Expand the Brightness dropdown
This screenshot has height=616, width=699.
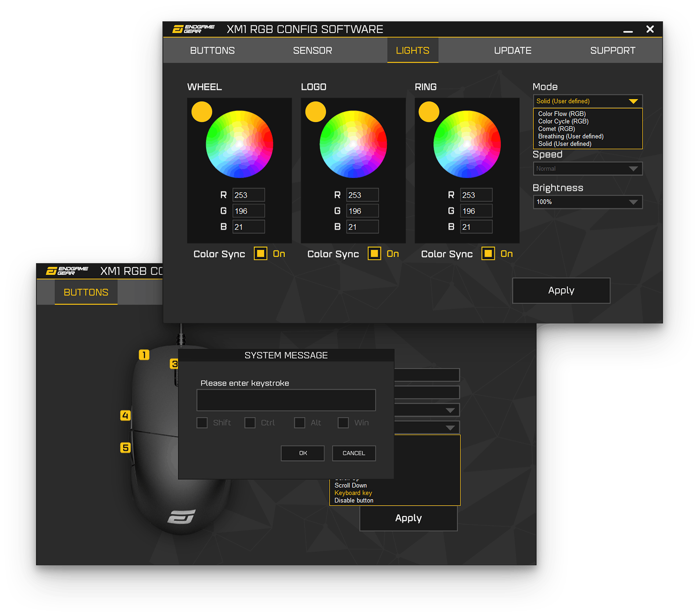[587, 202]
